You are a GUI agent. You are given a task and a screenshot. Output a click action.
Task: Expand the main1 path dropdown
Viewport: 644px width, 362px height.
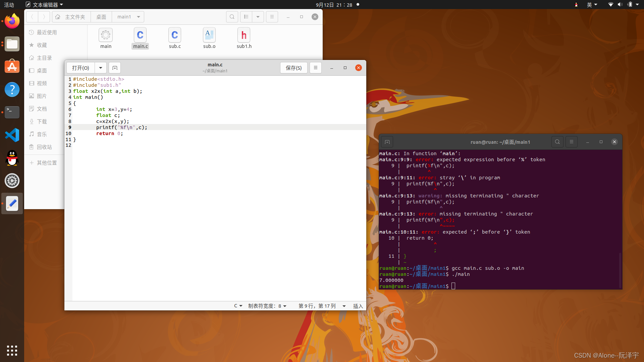coord(139,17)
